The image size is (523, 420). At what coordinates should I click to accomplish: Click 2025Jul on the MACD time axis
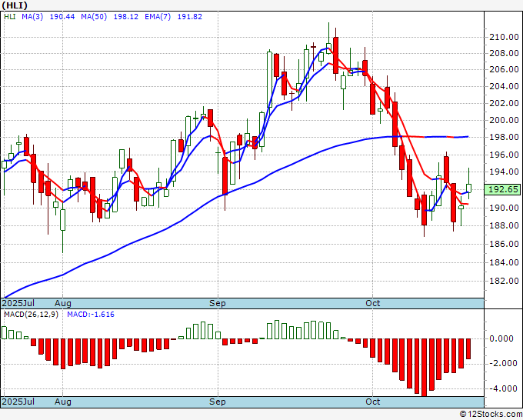point(18,402)
